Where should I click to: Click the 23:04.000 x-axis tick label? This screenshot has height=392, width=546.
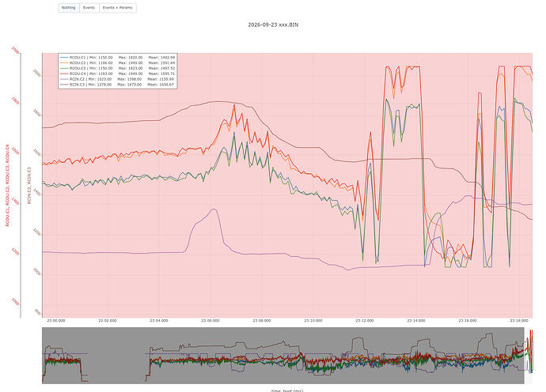(159, 321)
